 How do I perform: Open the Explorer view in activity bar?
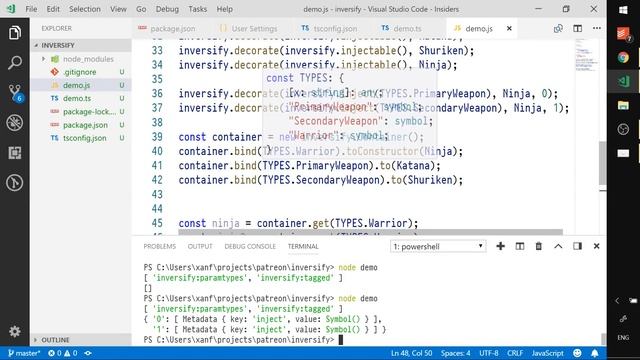[x=15, y=33]
